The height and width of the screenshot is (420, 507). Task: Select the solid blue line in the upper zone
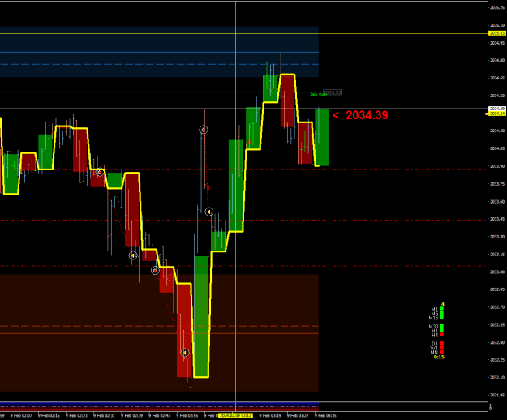coord(159,52)
